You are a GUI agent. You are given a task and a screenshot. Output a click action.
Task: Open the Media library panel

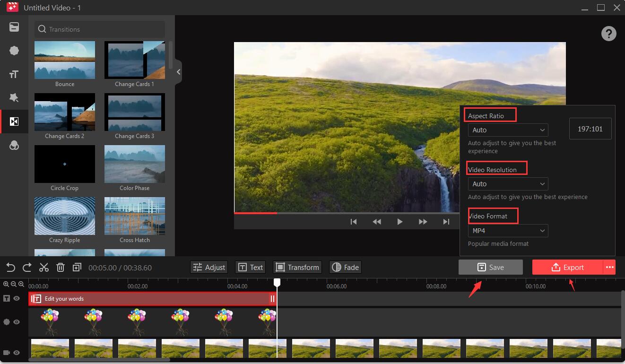(14, 27)
